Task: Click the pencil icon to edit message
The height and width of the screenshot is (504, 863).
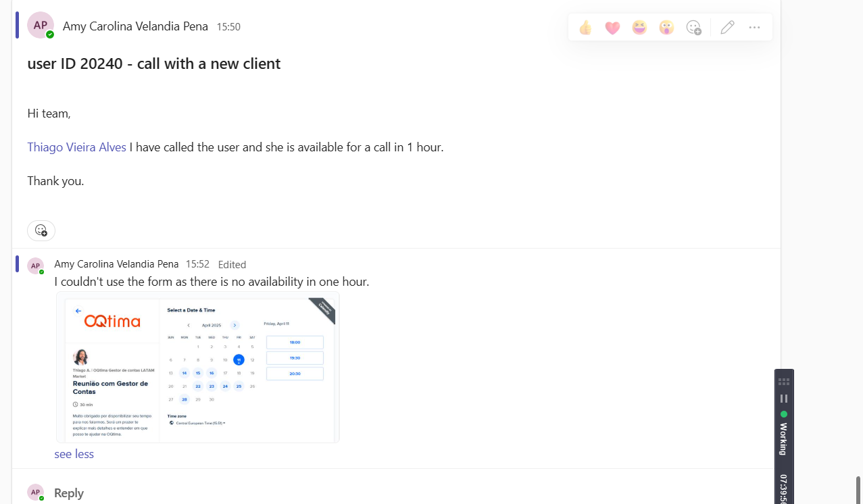Action: pos(727,28)
